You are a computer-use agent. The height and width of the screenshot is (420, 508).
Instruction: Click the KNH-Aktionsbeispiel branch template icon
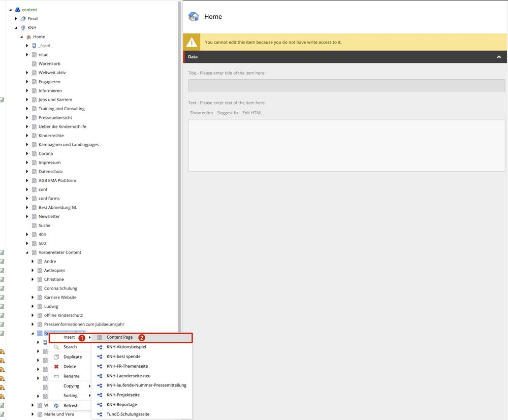(x=100, y=347)
